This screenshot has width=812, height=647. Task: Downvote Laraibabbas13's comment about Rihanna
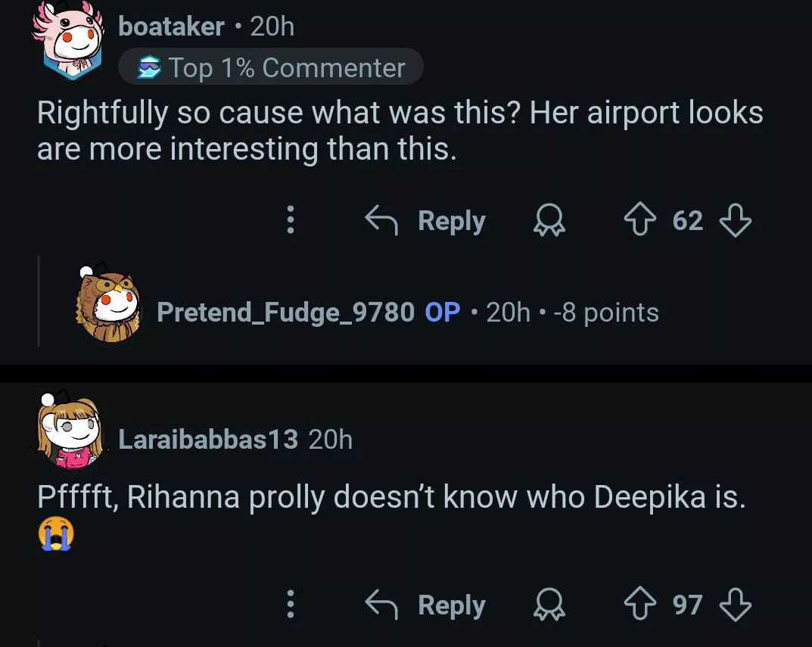(x=734, y=605)
